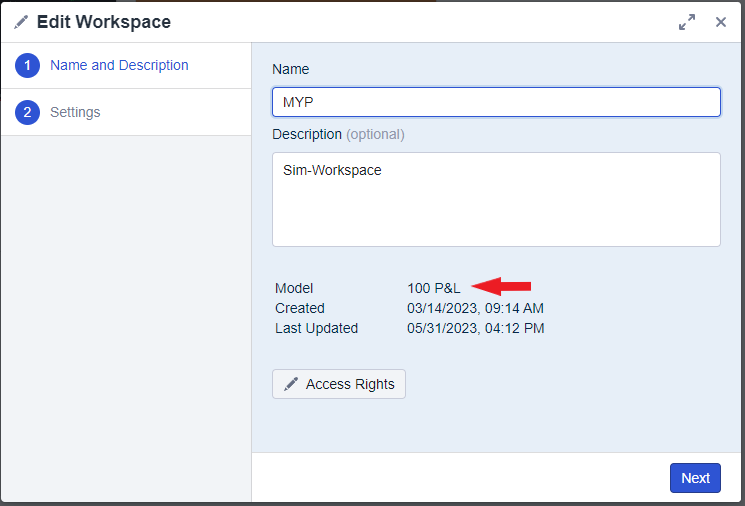This screenshot has height=506, width=745.
Task: Open Access Rights
Action: point(339,384)
